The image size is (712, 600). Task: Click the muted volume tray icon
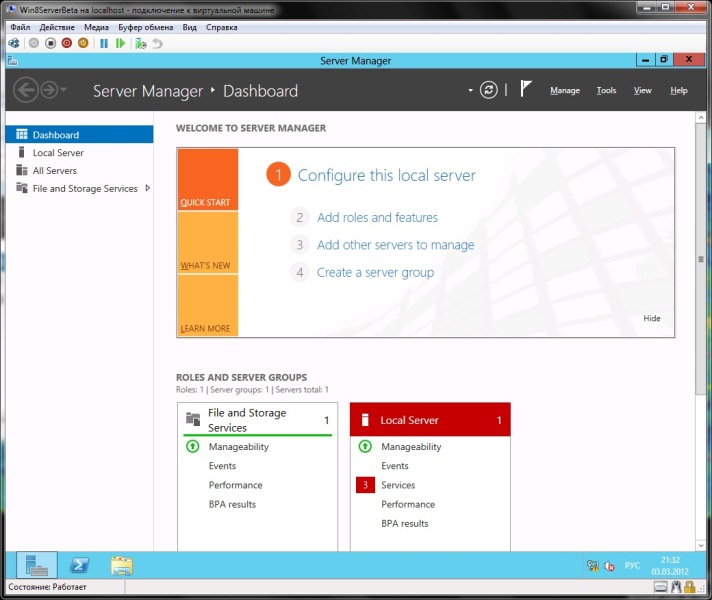pyautogui.click(x=610, y=566)
